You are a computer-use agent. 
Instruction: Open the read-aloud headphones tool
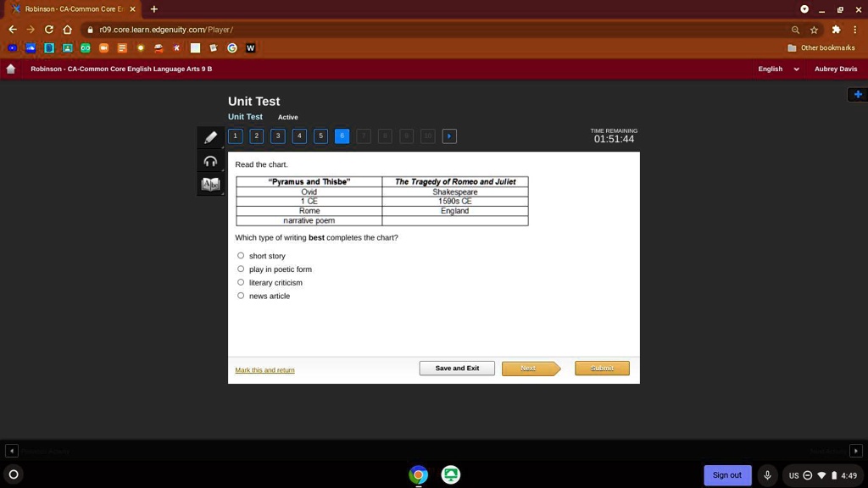[210, 161]
